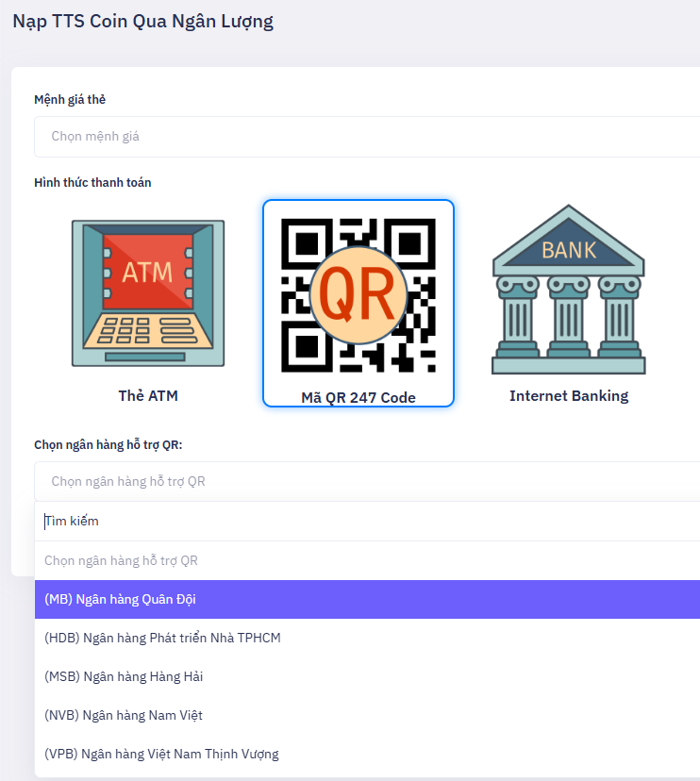Screen dimensions: 700x781
Task: Choose (VPB) Ngân hàng Việt Nam Thịnh Vượng
Action: [x=161, y=754]
